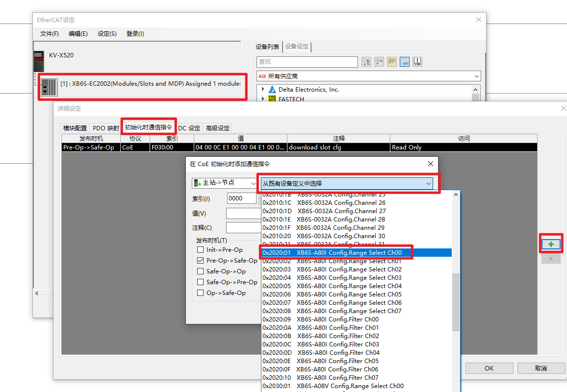
Task: Enable the Safe-Op->Op timing checkbox
Action: 200,271
